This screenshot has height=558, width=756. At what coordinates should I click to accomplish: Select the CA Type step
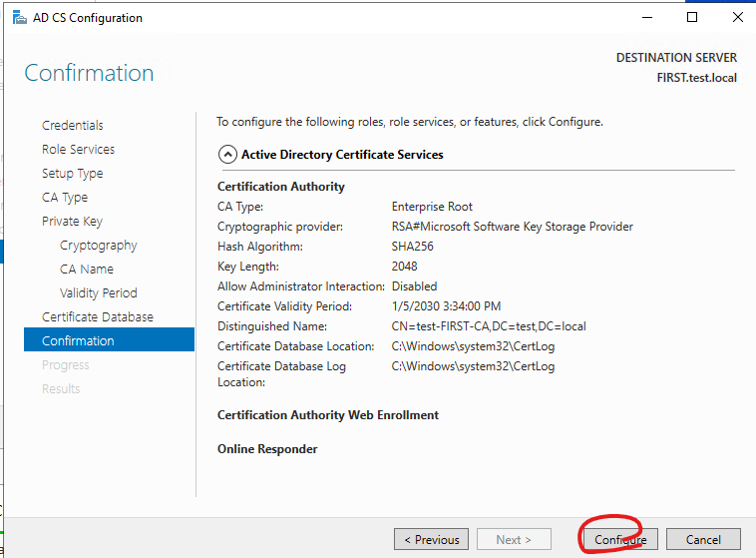click(x=65, y=198)
